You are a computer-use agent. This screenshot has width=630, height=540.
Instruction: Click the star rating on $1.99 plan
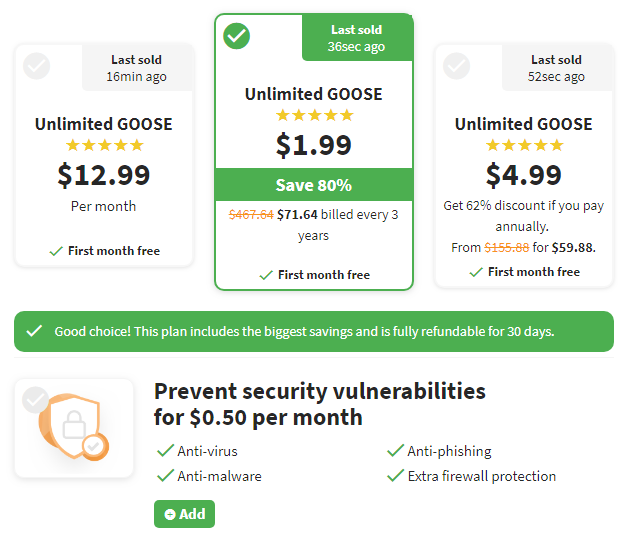(315, 115)
